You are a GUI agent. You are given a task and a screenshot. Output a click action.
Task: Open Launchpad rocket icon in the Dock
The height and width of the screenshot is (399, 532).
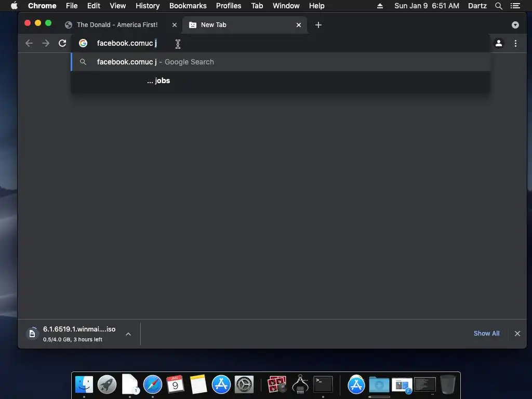pyautogui.click(x=107, y=384)
